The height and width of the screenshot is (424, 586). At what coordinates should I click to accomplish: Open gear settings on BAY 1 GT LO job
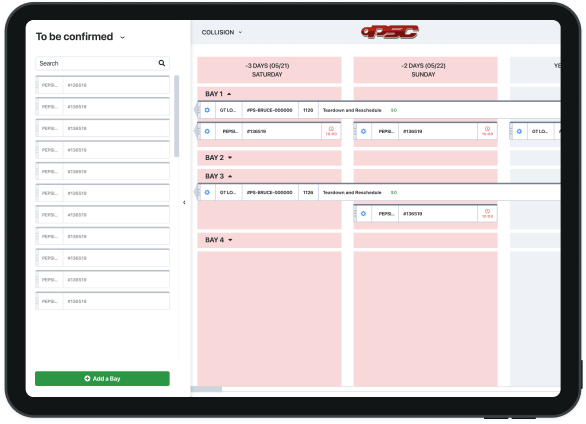pyautogui.click(x=207, y=110)
